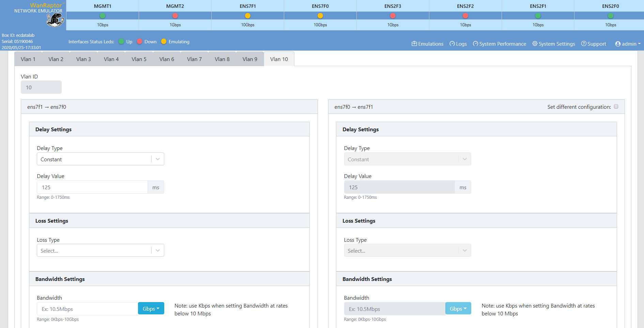This screenshot has width=644, height=328.
Task: Open System Performance
Action: click(x=499, y=44)
